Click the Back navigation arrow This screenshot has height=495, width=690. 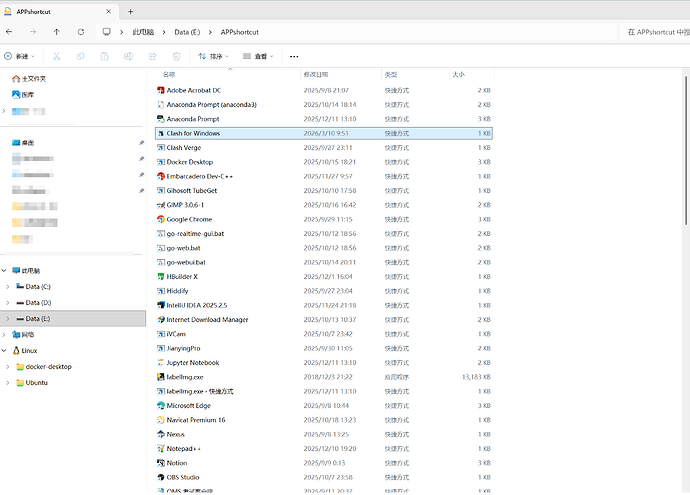tap(9, 32)
